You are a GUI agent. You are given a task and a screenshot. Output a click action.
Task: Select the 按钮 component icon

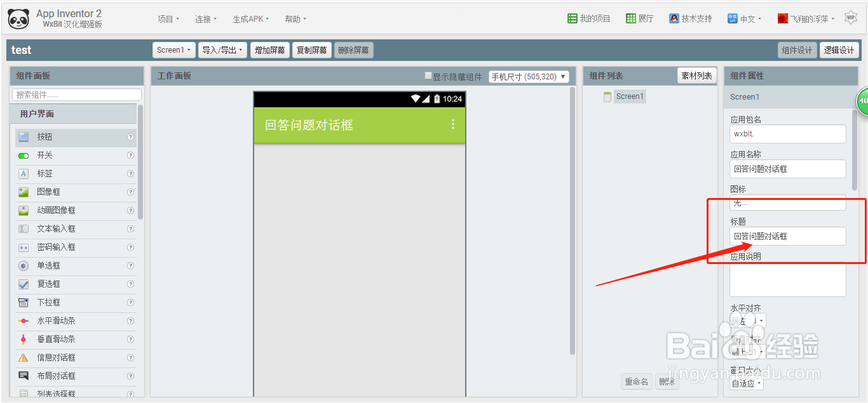pos(24,137)
